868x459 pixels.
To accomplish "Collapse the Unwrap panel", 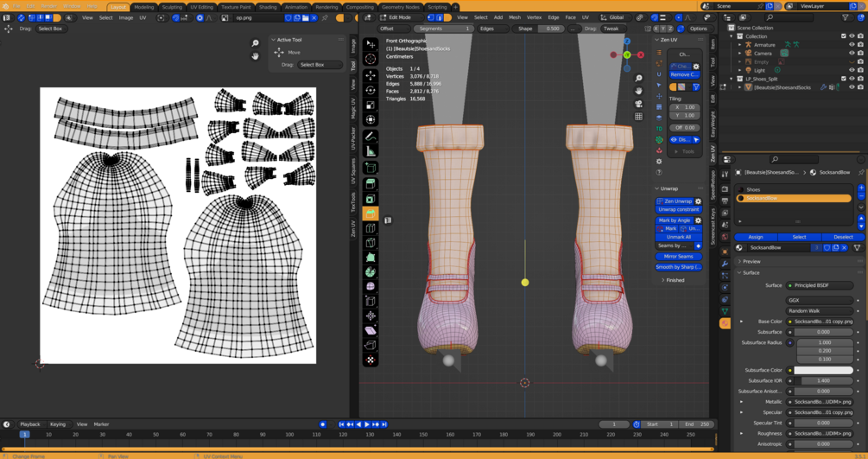I will tap(657, 188).
